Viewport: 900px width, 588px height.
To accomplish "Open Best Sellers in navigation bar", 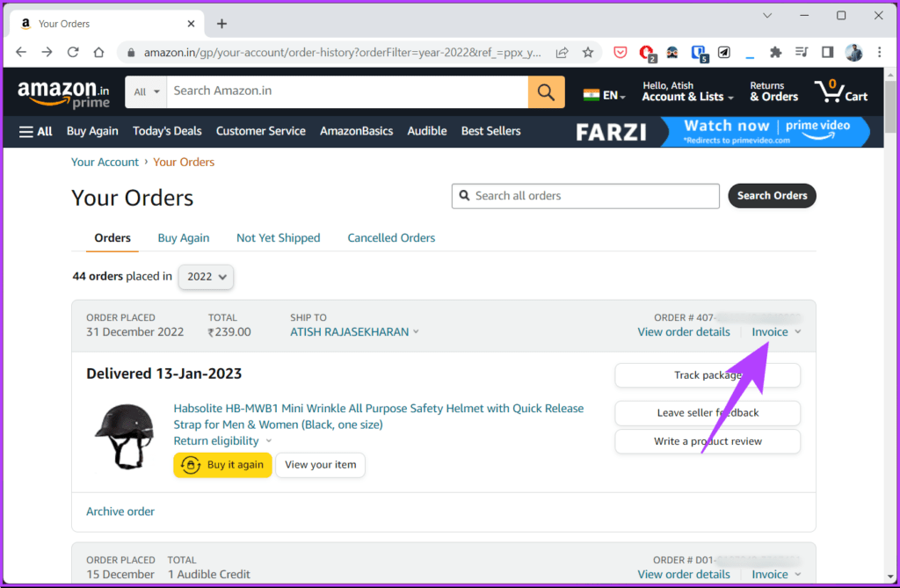I will click(x=490, y=132).
